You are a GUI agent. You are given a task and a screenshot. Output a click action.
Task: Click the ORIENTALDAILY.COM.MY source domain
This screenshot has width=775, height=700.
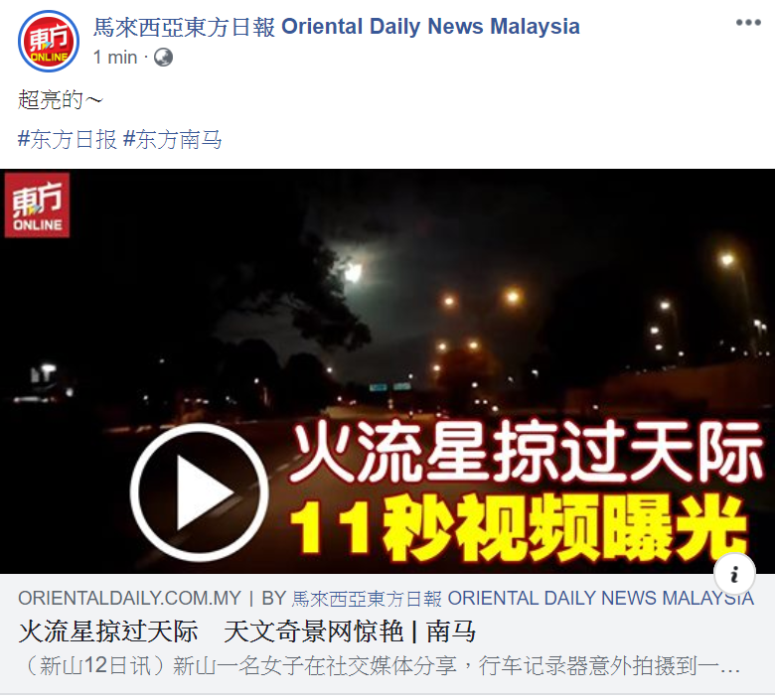(129, 599)
